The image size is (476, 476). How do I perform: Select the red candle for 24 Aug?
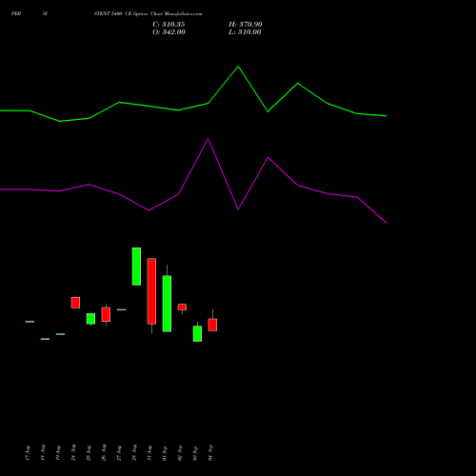[x=75, y=303]
